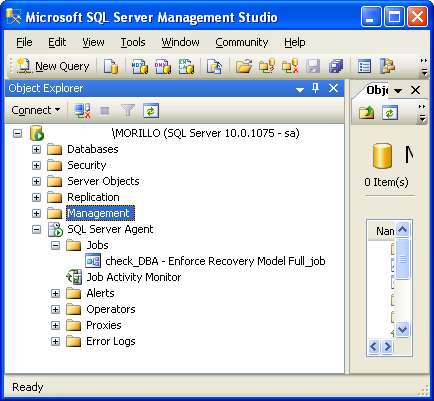Open the Object Explorer window position dropdown arrow
Viewport: 434px width, 401px height.
click(300, 89)
